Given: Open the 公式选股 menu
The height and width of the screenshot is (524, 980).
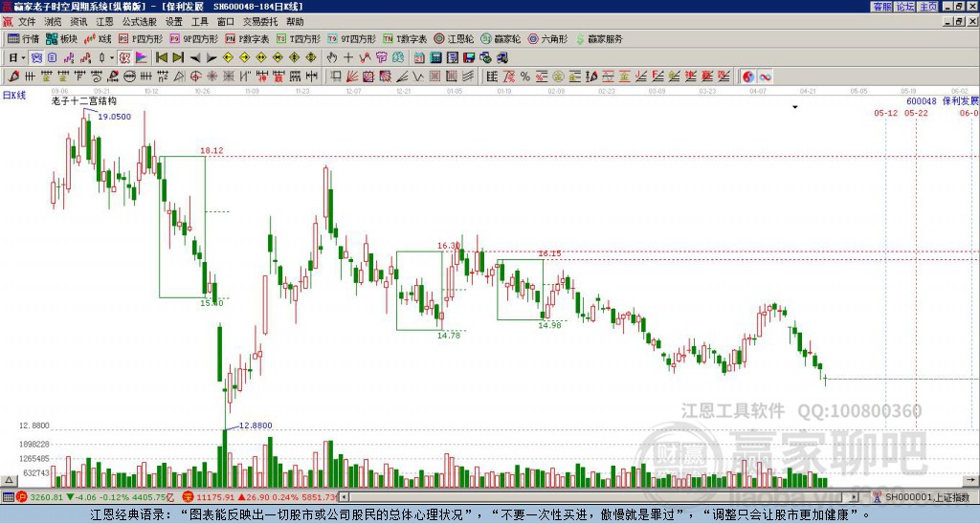Looking at the screenshot, I should click(x=140, y=22).
